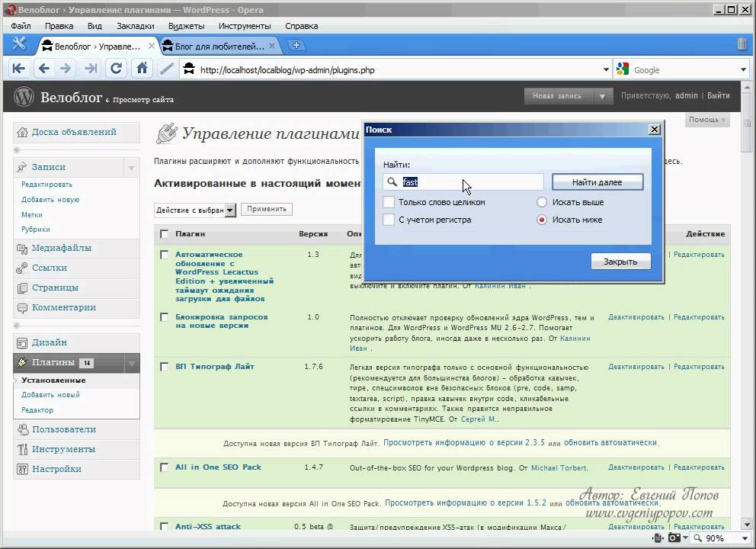Image resolution: width=756 pixels, height=549 pixels.
Task: Open the Закладки menu
Action: coord(136,26)
